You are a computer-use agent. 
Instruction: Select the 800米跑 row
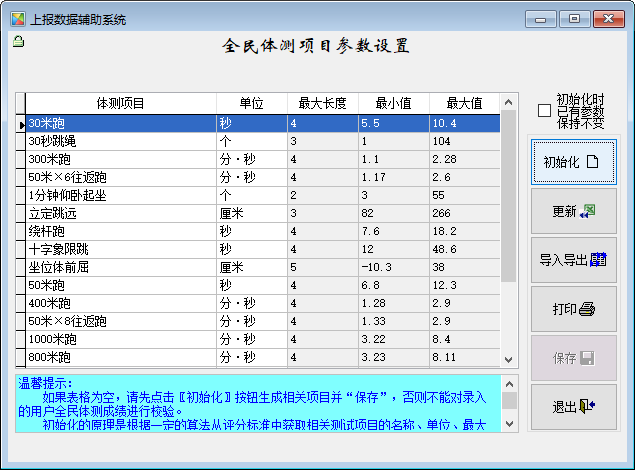pos(120,357)
